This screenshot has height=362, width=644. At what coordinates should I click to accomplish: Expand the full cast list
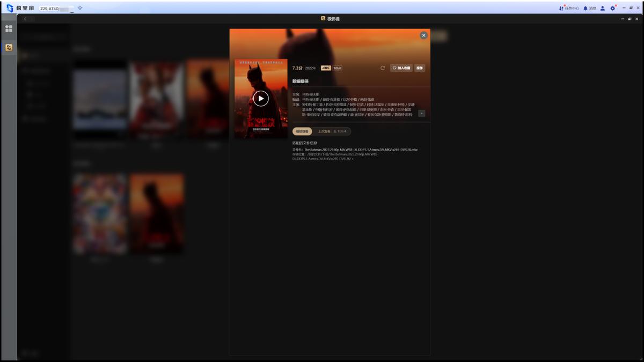[421, 114]
